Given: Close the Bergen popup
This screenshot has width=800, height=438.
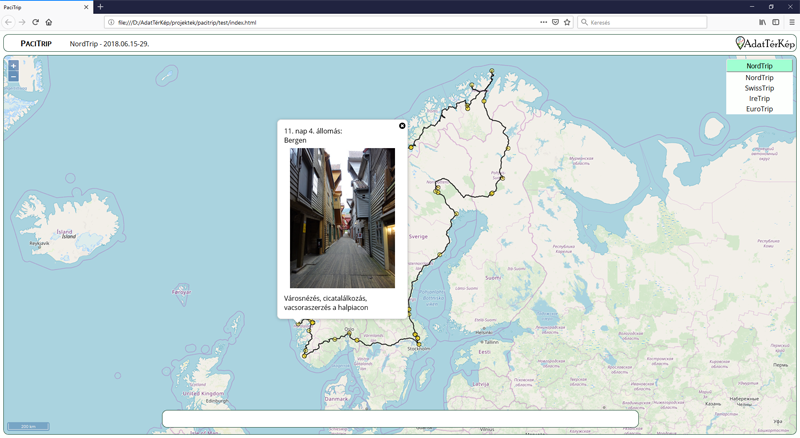Looking at the screenshot, I should pyautogui.click(x=402, y=126).
